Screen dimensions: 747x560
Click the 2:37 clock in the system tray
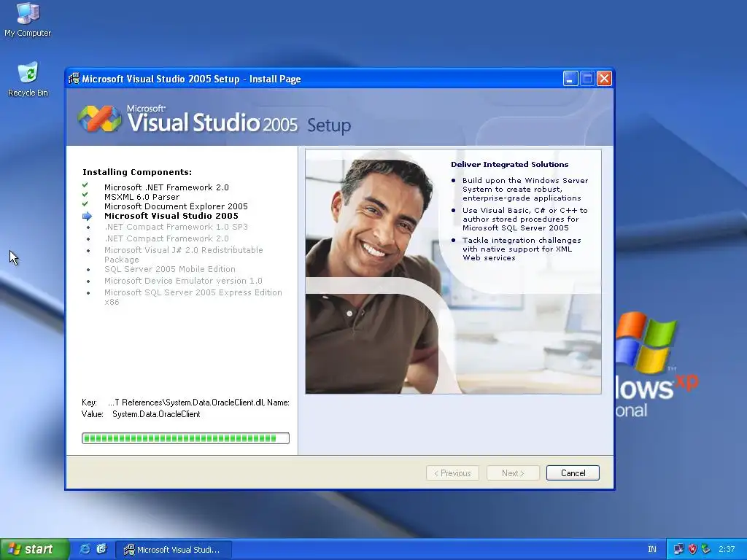point(727,549)
